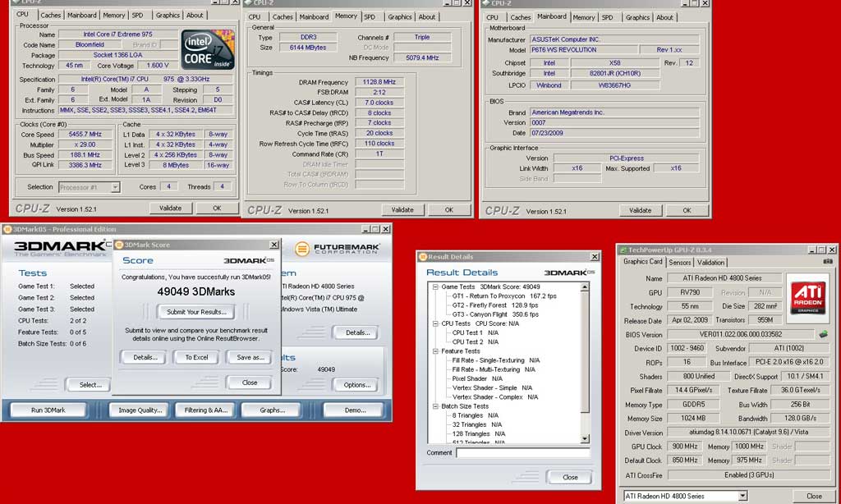Click the Futuremark Corporation logo

point(337,249)
